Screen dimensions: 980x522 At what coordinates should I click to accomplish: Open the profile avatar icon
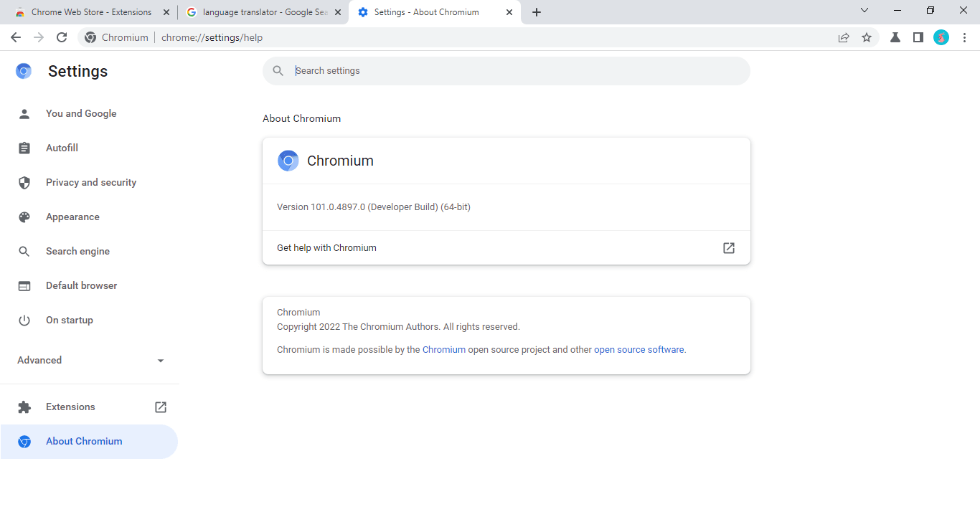click(x=941, y=38)
